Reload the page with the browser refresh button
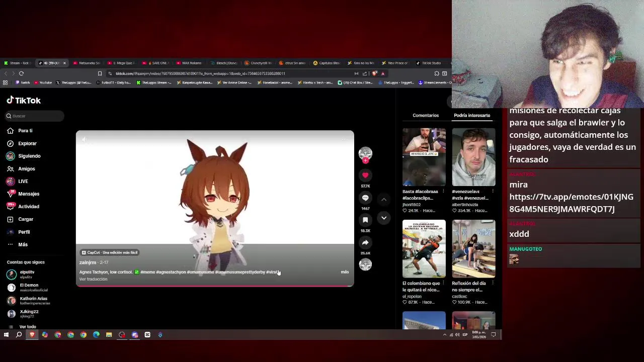 pos(22,73)
